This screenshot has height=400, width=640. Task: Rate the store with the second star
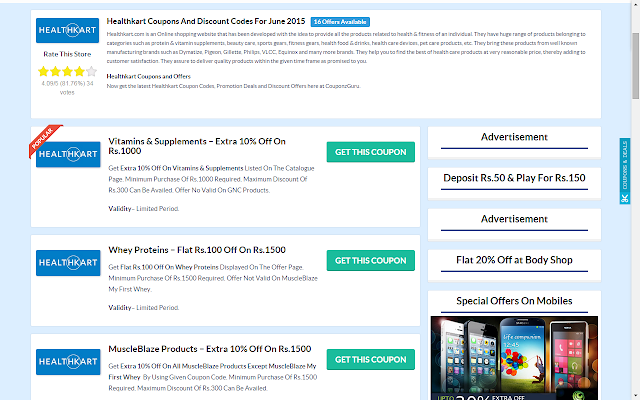click(55, 72)
